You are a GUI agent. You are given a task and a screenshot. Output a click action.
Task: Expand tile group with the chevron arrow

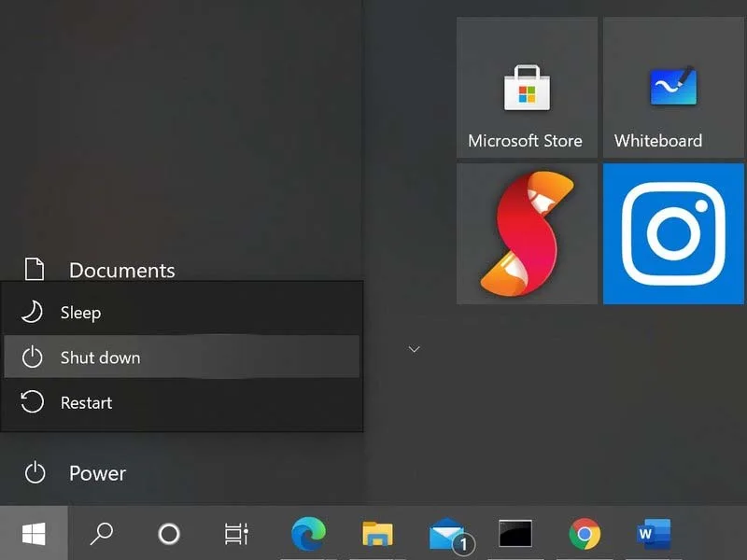click(x=414, y=349)
